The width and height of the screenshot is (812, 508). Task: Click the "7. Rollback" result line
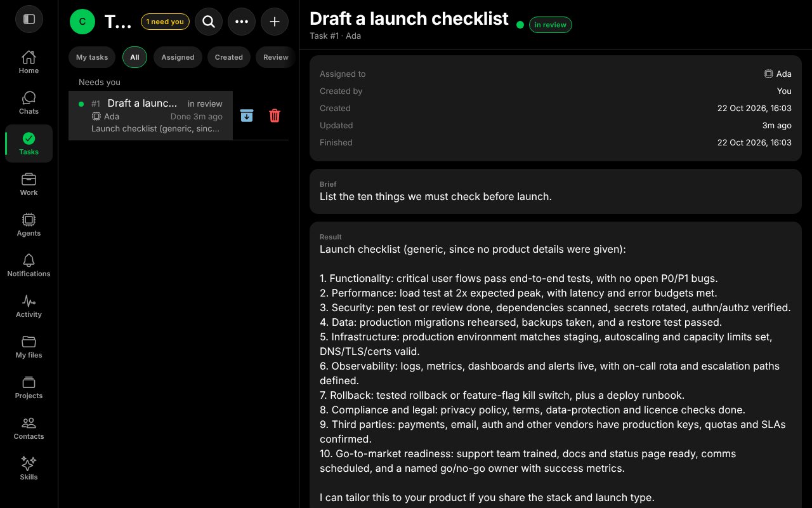(x=502, y=395)
